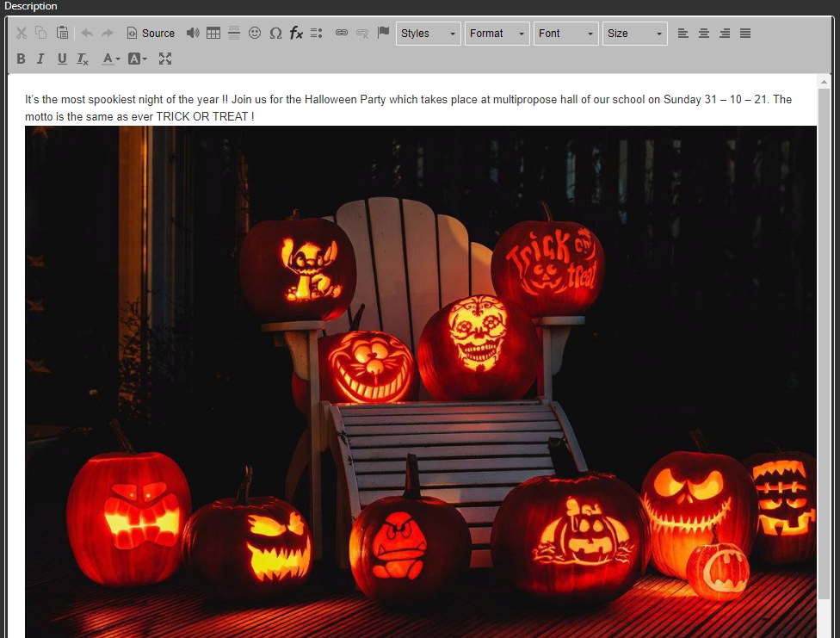This screenshot has width=840, height=638.
Task: Click the Unlink icon
Action: [x=362, y=34]
